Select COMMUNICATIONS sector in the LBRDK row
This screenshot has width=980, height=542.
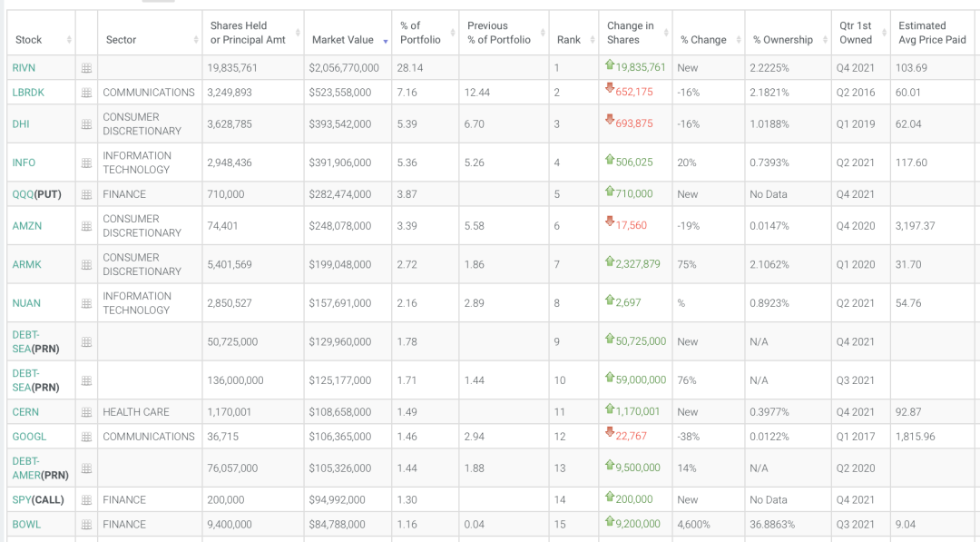click(149, 93)
